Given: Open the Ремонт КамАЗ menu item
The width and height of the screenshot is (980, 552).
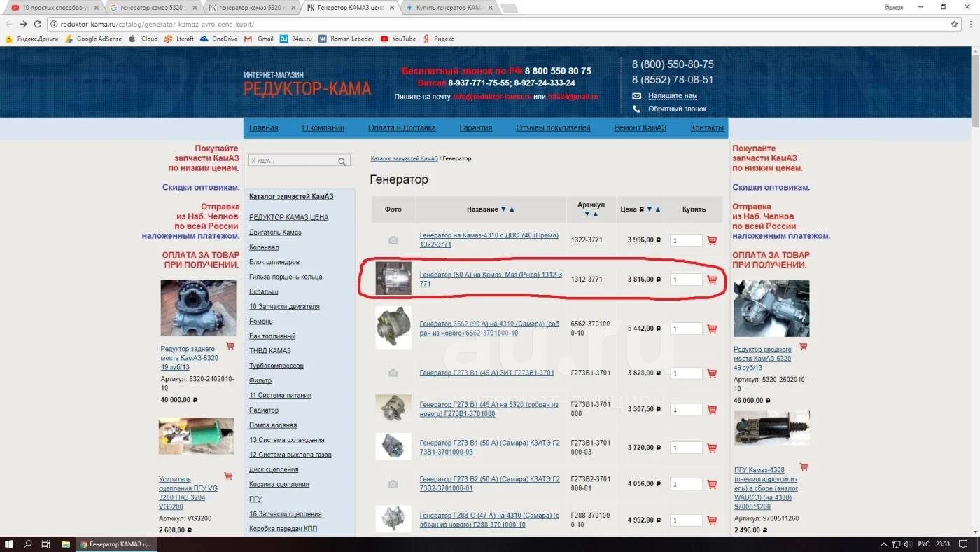Looking at the screenshot, I should 640,128.
